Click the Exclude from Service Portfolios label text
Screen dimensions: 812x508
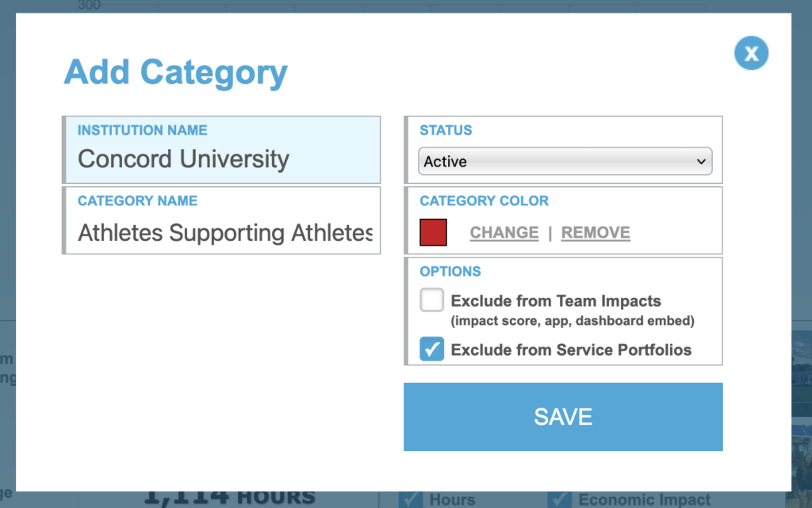point(571,349)
